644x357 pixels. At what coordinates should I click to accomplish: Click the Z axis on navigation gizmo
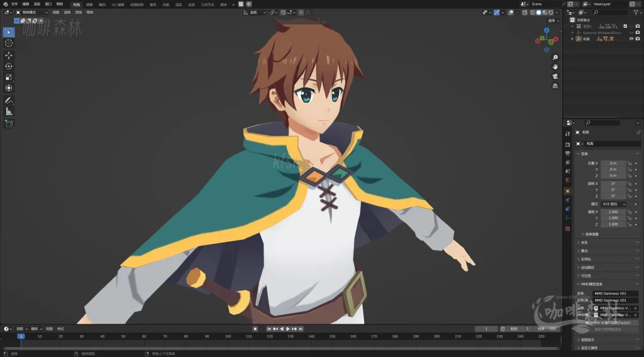(x=547, y=30)
